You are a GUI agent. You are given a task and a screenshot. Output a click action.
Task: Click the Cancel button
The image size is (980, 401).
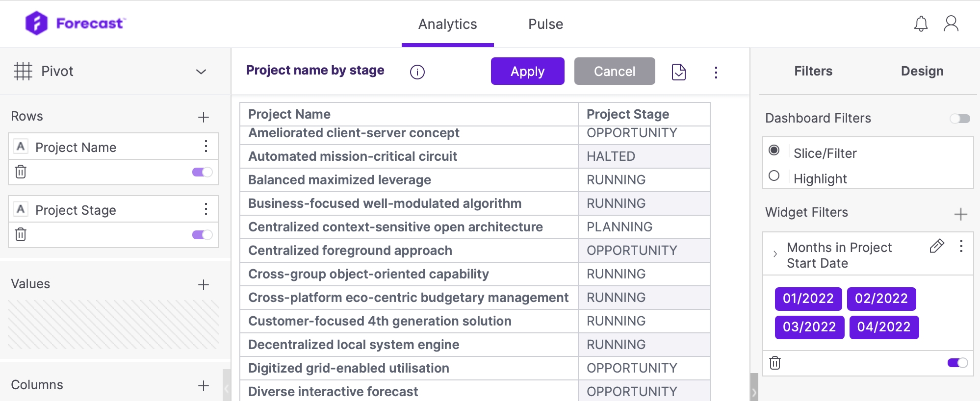click(x=615, y=71)
